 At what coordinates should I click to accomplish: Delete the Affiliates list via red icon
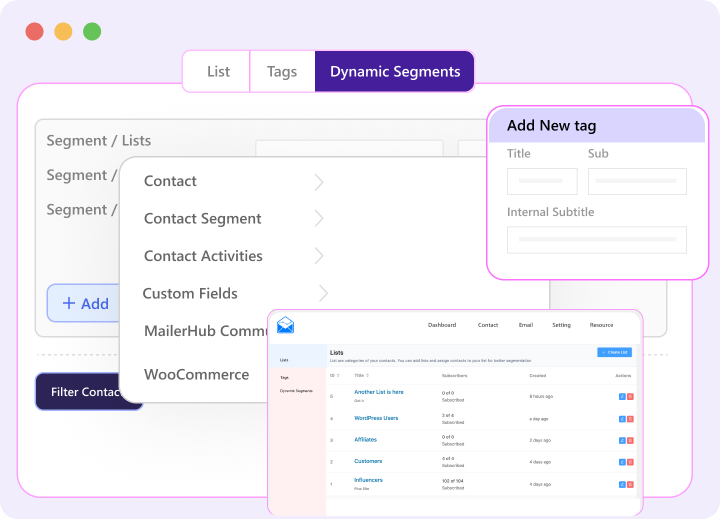click(x=630, y=440)
